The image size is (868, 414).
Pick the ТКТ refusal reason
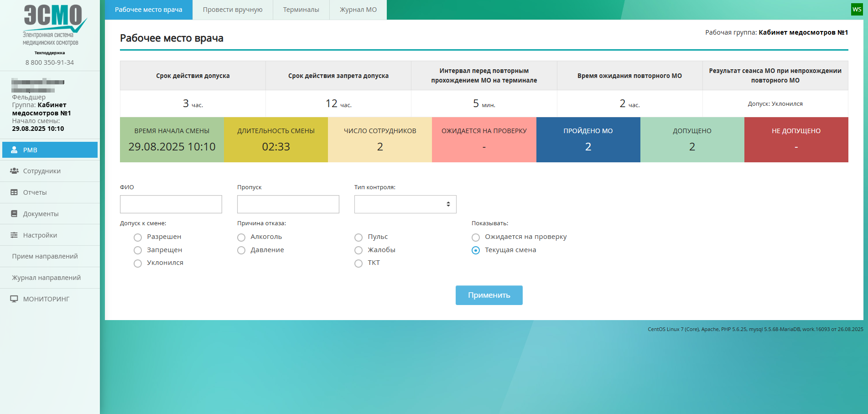pyautogui.click(x=359, y=264)
